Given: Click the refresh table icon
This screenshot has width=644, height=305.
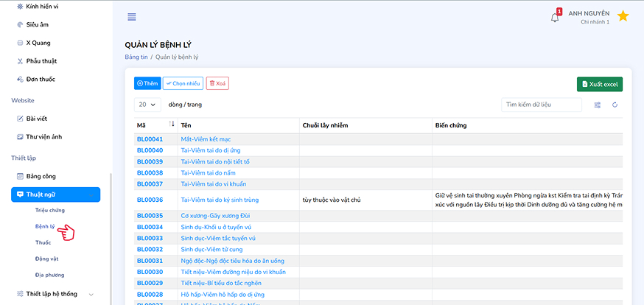Looking at the screenshot, I should [615, 105].
